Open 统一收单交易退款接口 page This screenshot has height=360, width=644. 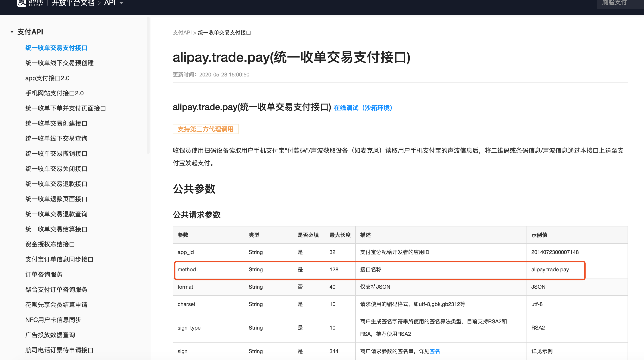[56, 184]
